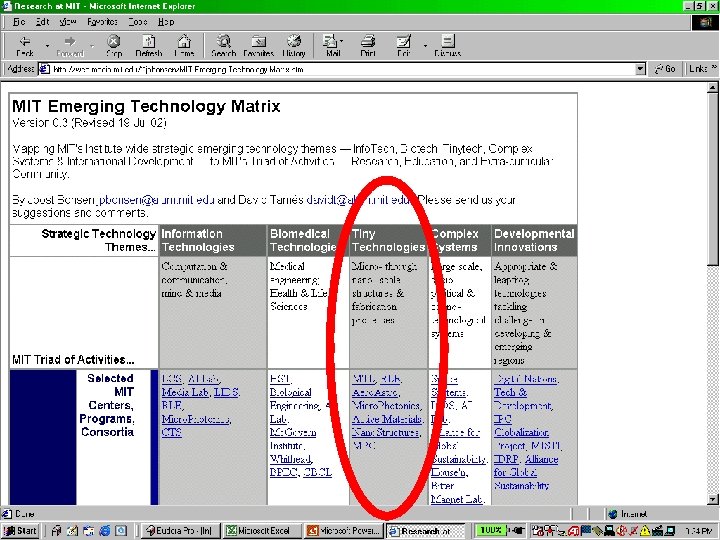The width and height of the screenshot is (720, 540).
Task: Refresh the current page
Action: pos(149,46)
